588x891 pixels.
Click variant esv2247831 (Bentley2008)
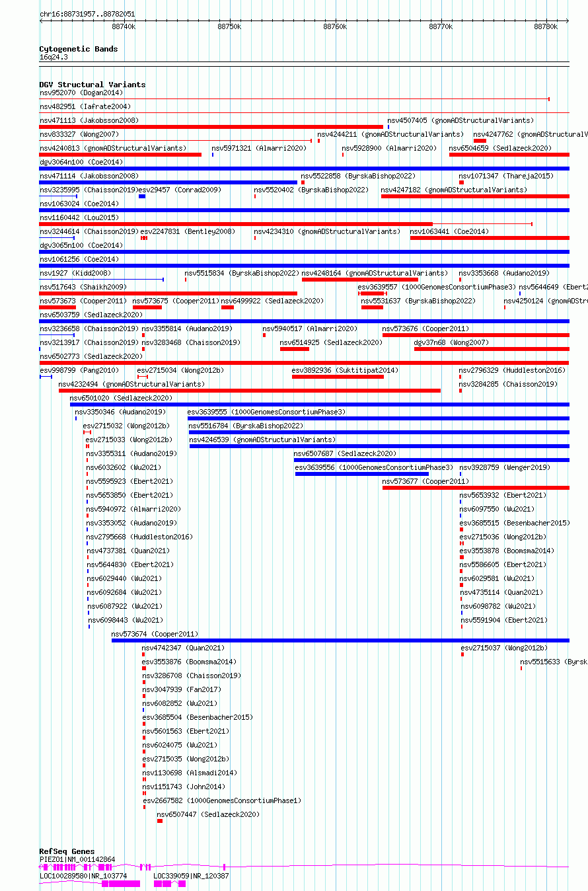tap(188, 231)
